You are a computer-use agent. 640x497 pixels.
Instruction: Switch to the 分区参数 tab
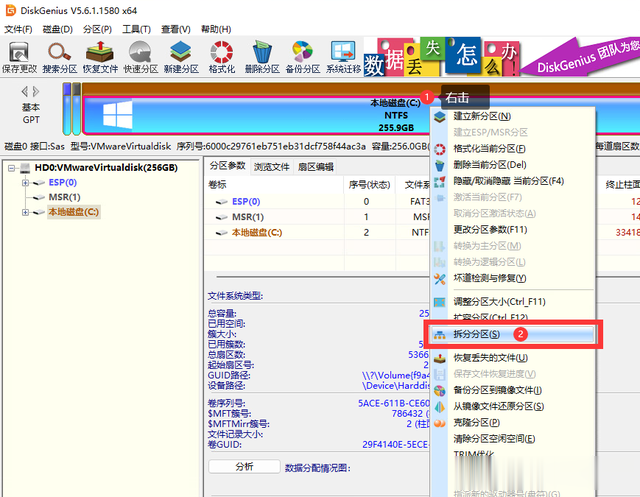point(227,166)
